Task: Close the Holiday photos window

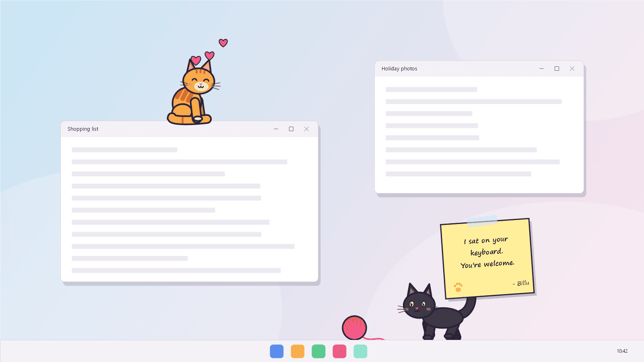Action: (572, 69)
